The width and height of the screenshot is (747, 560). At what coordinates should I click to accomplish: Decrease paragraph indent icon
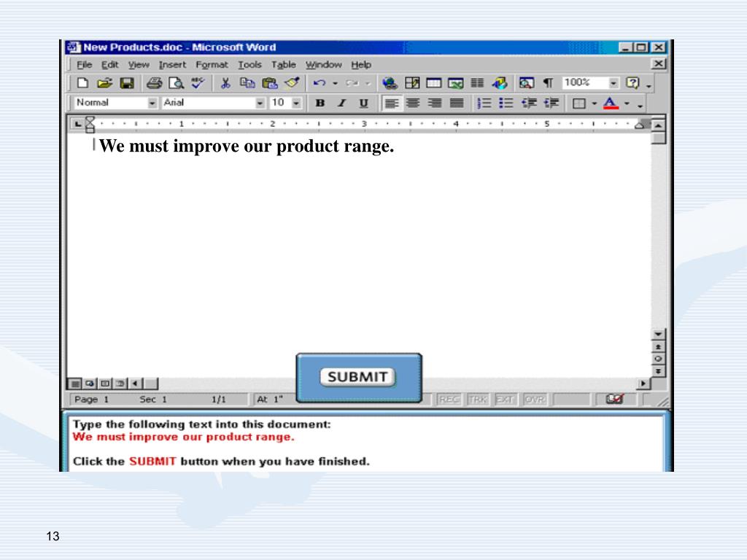click(529, 104)
